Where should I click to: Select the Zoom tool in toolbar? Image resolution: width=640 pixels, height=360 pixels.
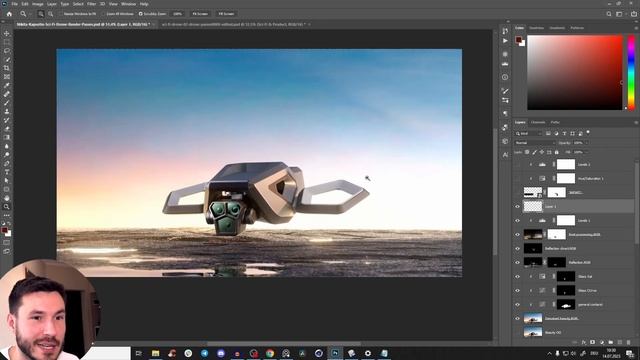pos(7,207)
